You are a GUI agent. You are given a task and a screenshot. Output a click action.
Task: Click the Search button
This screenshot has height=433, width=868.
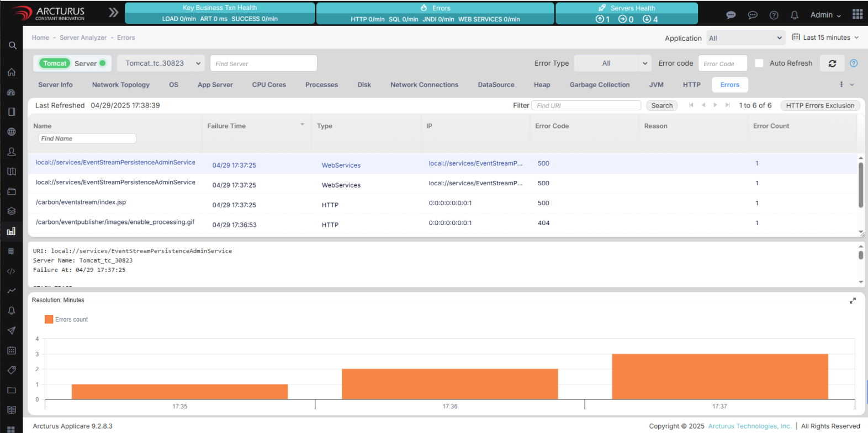point(662,105)
